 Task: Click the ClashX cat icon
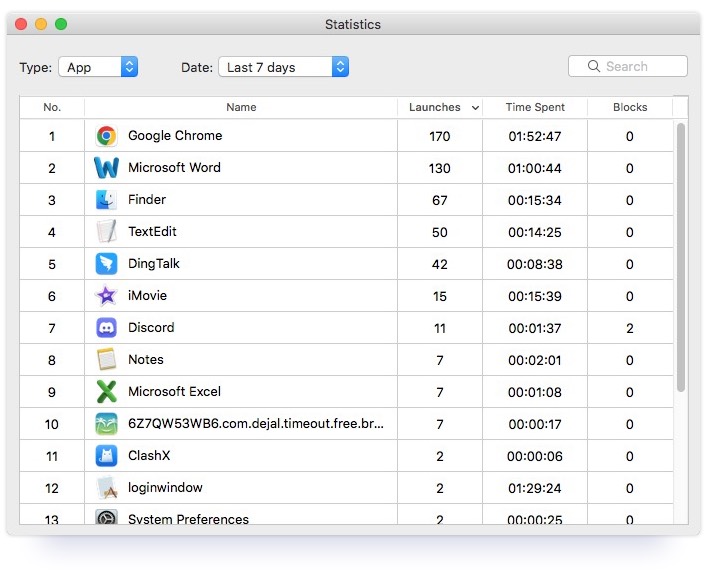(x=107, y=456)
